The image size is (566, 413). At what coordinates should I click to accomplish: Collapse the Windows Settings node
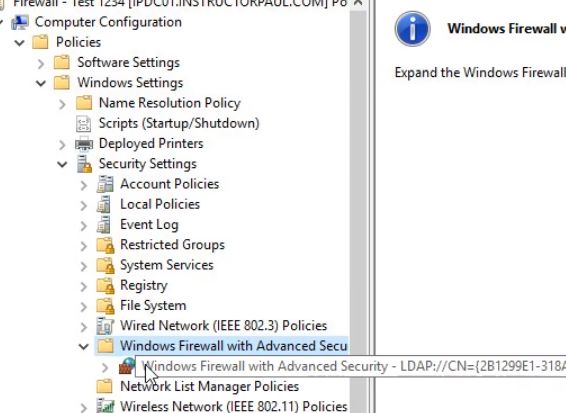point(41,83)
